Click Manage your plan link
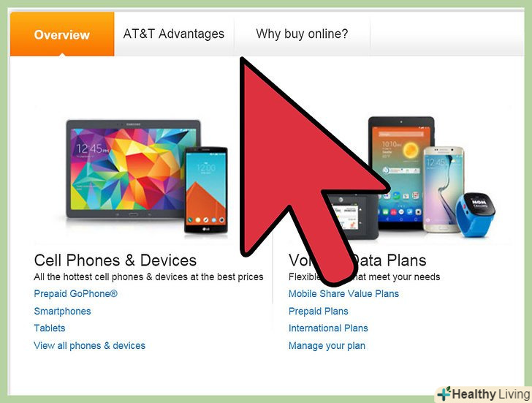This screenshot has height=403, width=532. (327, 346)
